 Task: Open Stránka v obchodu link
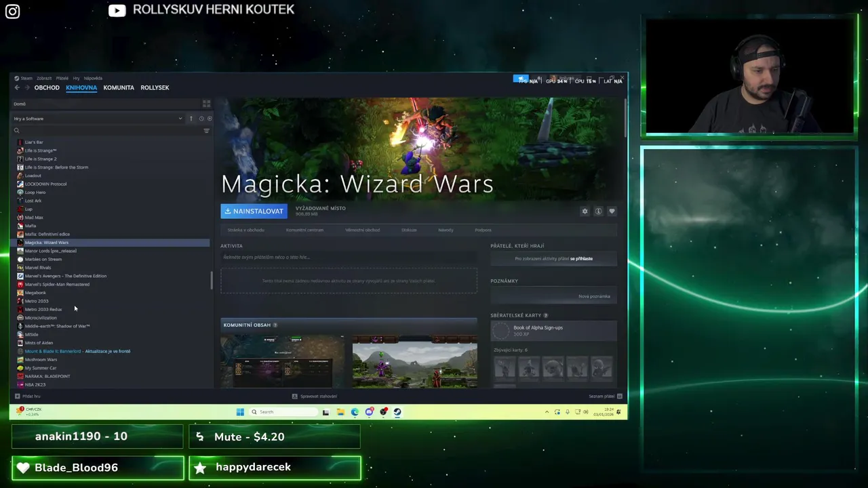(245, 230)
